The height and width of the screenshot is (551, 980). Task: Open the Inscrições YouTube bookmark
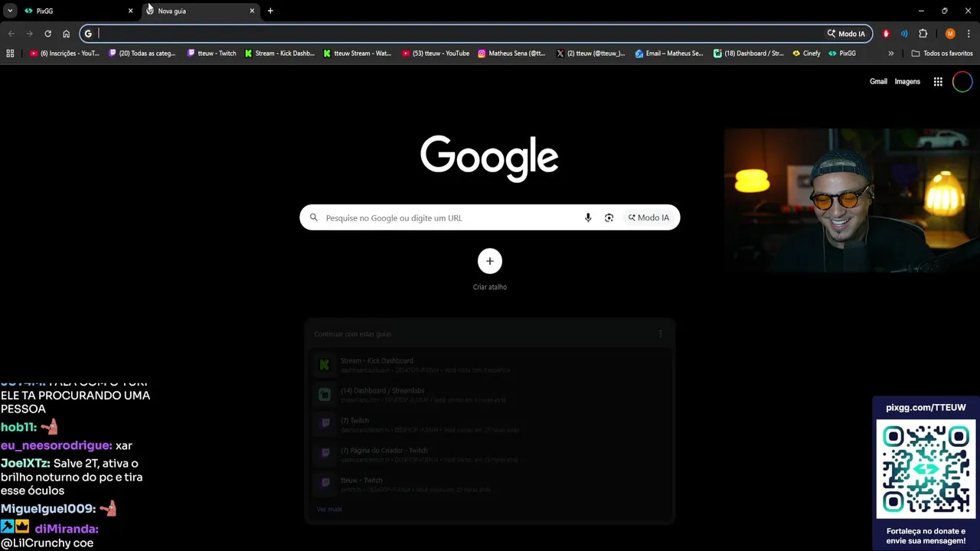click(64, 54)
